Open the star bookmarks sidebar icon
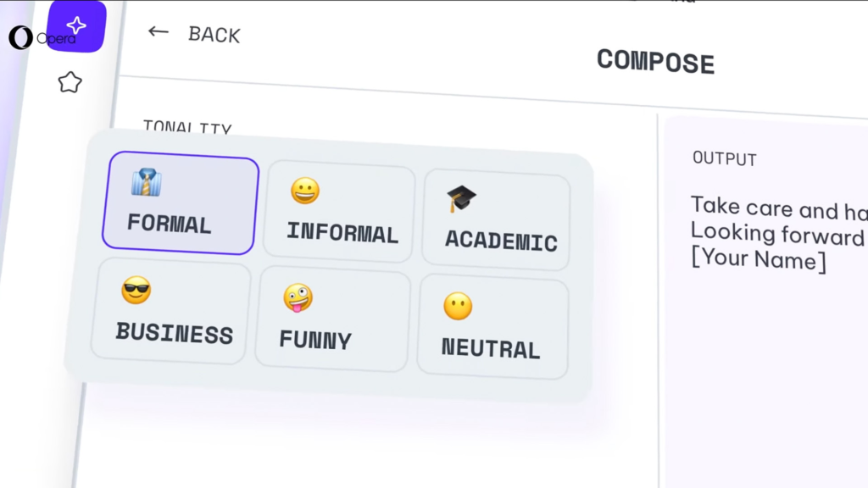This screenshot has width=868, height=488. [70, 82]
